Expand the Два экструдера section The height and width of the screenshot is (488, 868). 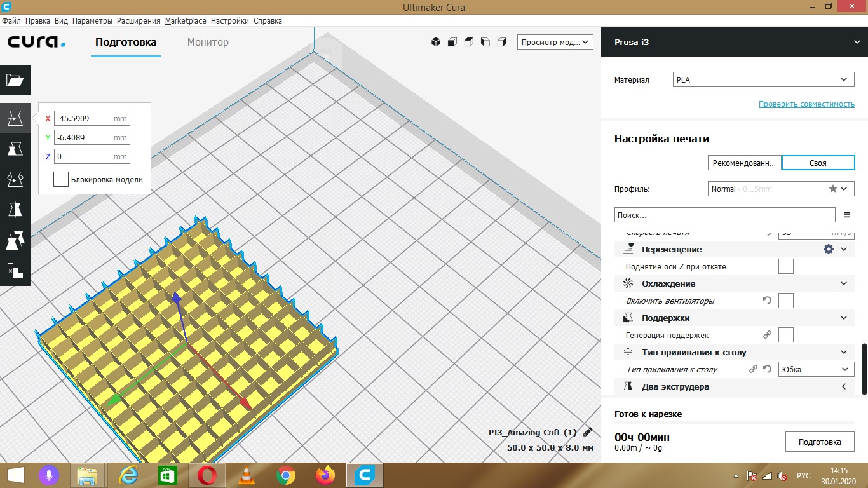coord(844,386)
